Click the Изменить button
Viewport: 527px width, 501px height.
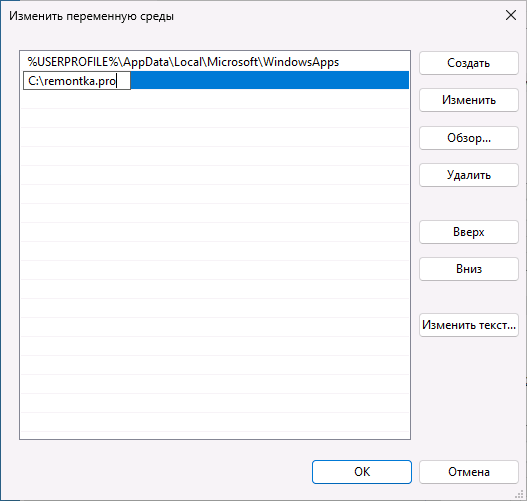pyautogui.click(x=469, y=100)
